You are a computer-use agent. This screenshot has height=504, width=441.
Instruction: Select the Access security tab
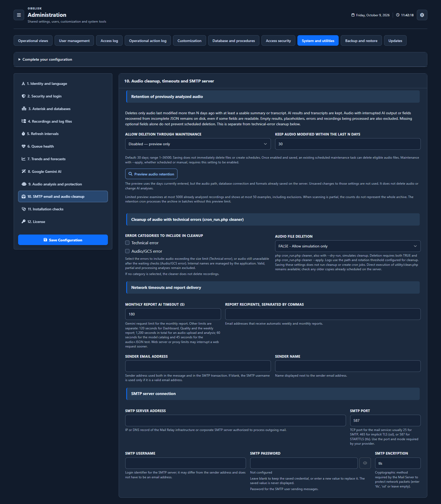click(x=278, y=41)
